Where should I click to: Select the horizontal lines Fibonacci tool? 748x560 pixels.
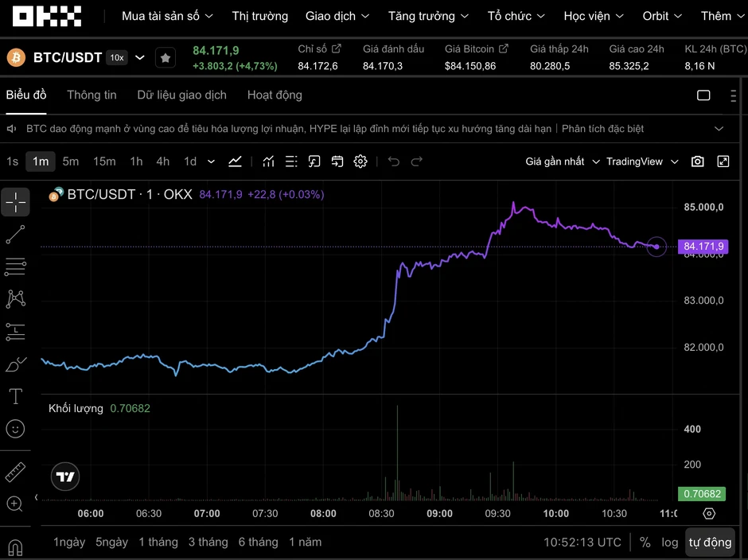[x=16, y=266]
